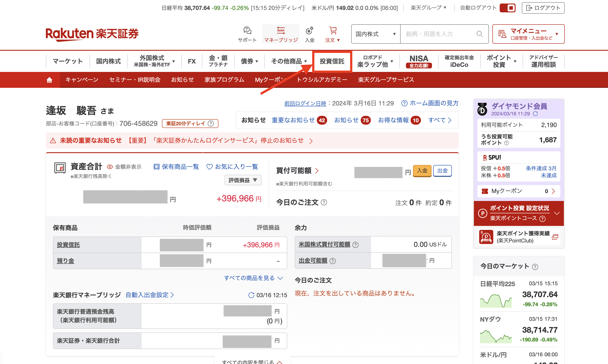
Task: Toggle the auto logout switch
Action: 507,8
